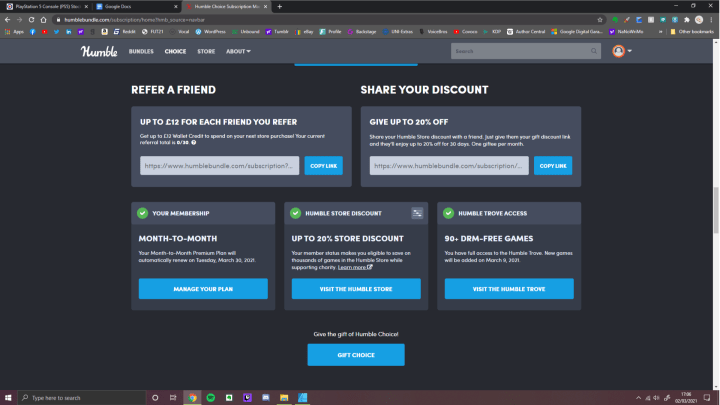Bookmark this page with the star icon
The height and width of the screenshot is (405, 720).
click(600, 20)
